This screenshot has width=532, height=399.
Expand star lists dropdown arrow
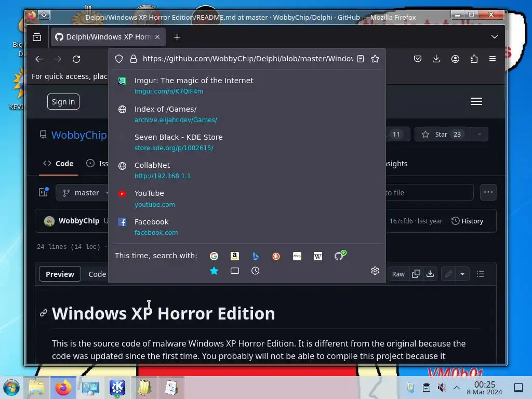[x=480, y=135]
